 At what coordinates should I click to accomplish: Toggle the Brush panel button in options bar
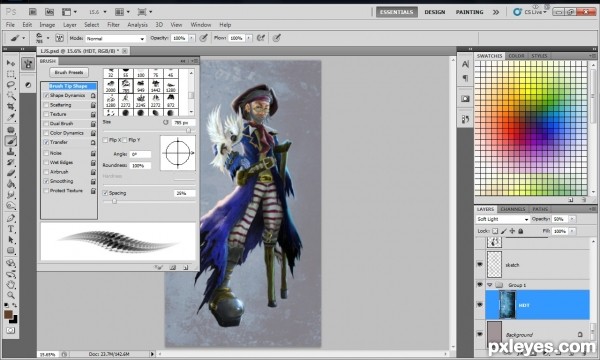click(59, 38)
